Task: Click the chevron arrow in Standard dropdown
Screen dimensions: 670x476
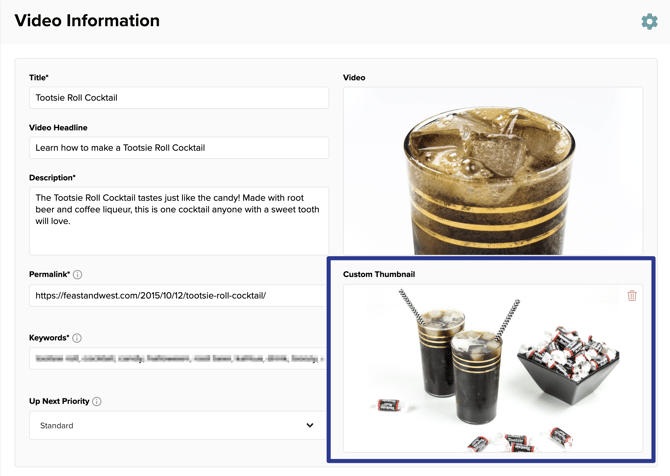Action: 310,426
